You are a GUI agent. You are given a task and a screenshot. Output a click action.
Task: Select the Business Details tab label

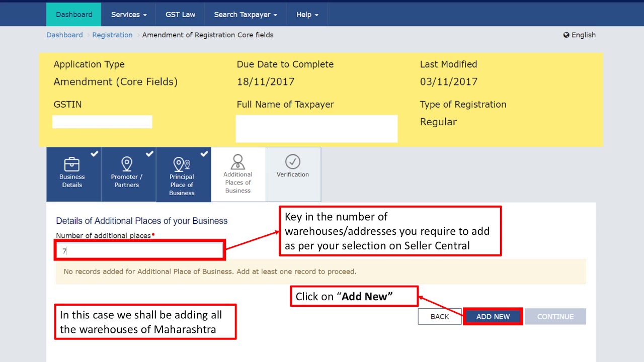click(72, 181)
